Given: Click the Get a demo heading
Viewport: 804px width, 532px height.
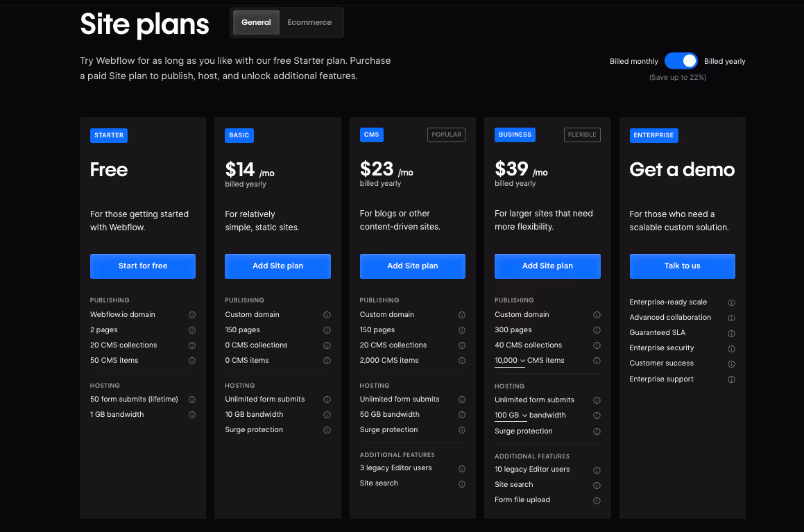Looking at the screenshot, I should pyautogui.click(x=682, y=170).
